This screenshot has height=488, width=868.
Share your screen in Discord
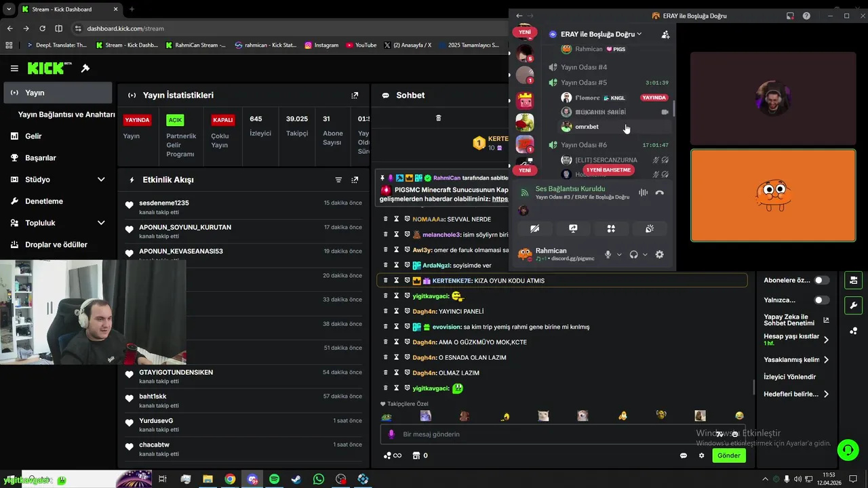click(x=573, y=229)
